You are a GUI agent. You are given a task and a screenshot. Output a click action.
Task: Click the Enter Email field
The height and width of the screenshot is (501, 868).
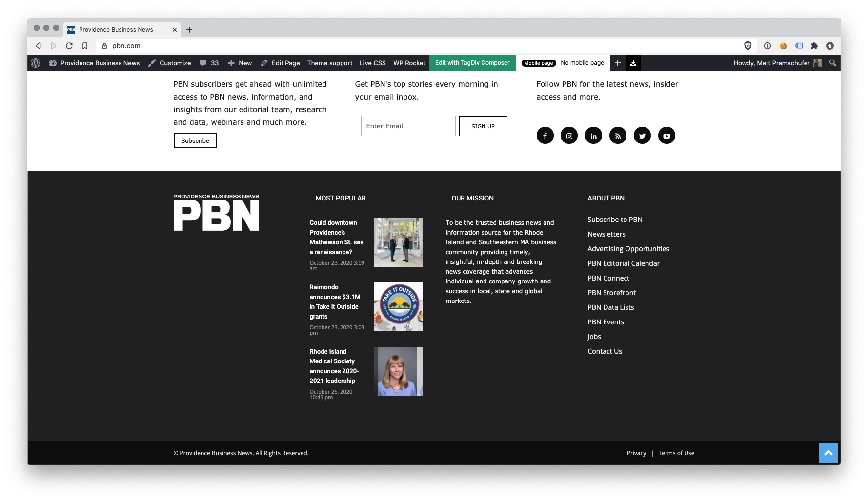click(408, 126)
